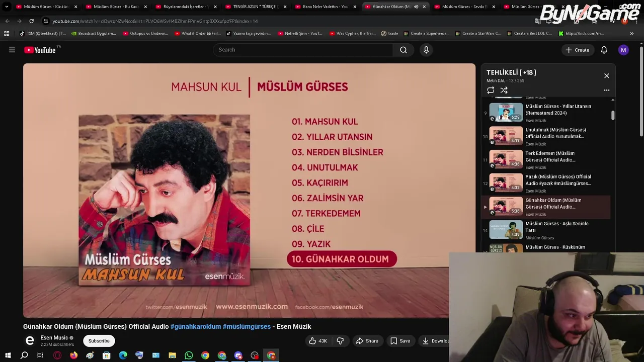
Task: Subscribe to Esen Music channel
Action: click(x=99, y=341)
